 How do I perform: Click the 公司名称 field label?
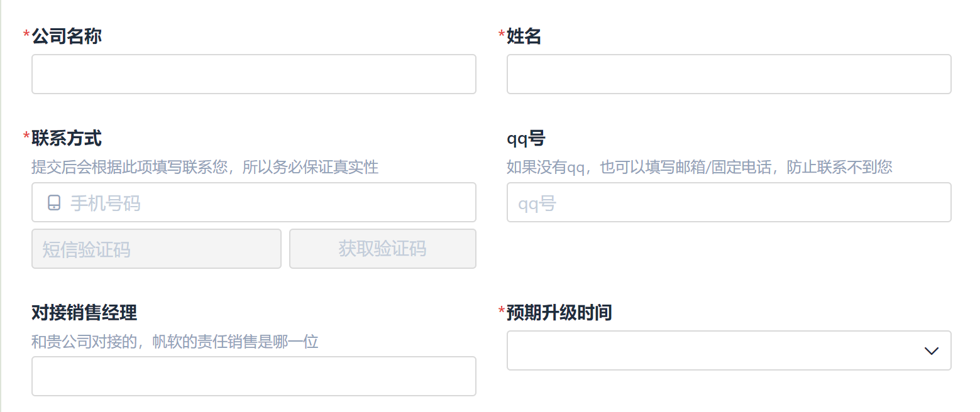tap(67, 36)
